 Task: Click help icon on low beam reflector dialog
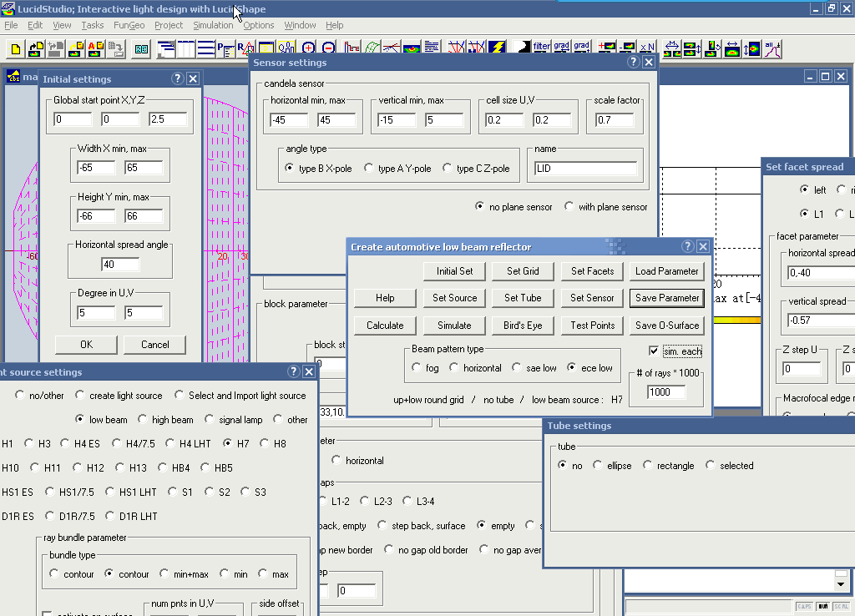coord(688,246)
